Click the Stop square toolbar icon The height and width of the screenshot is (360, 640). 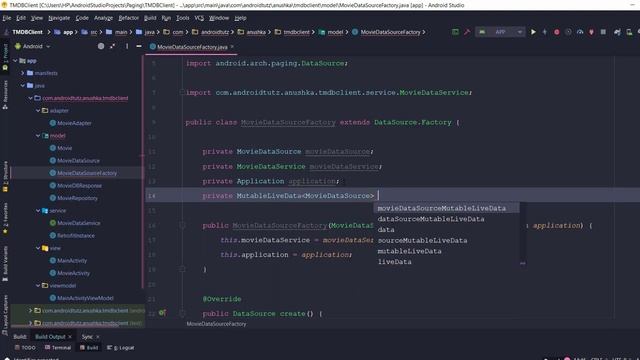coord(603,32)
